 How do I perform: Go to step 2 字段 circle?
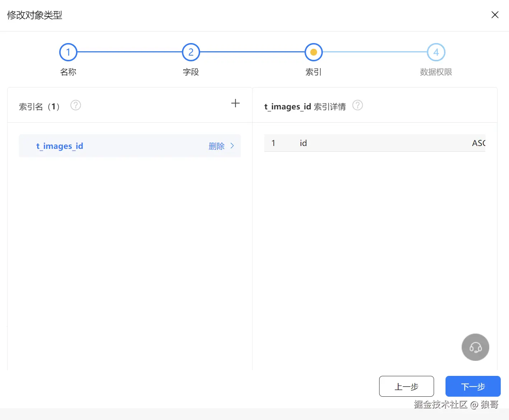click(191, 52)
